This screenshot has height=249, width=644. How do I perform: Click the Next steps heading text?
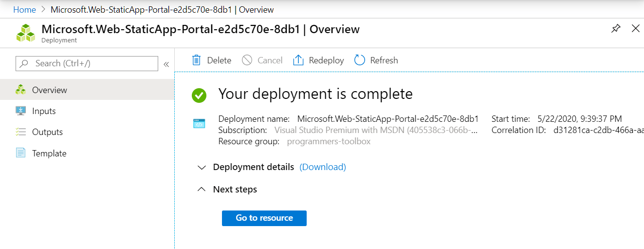tap(235, 189)
